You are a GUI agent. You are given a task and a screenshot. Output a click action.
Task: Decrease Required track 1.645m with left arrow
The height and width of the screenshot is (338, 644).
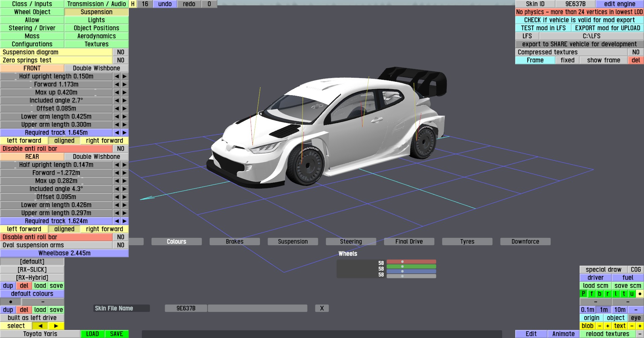point(117,133)
